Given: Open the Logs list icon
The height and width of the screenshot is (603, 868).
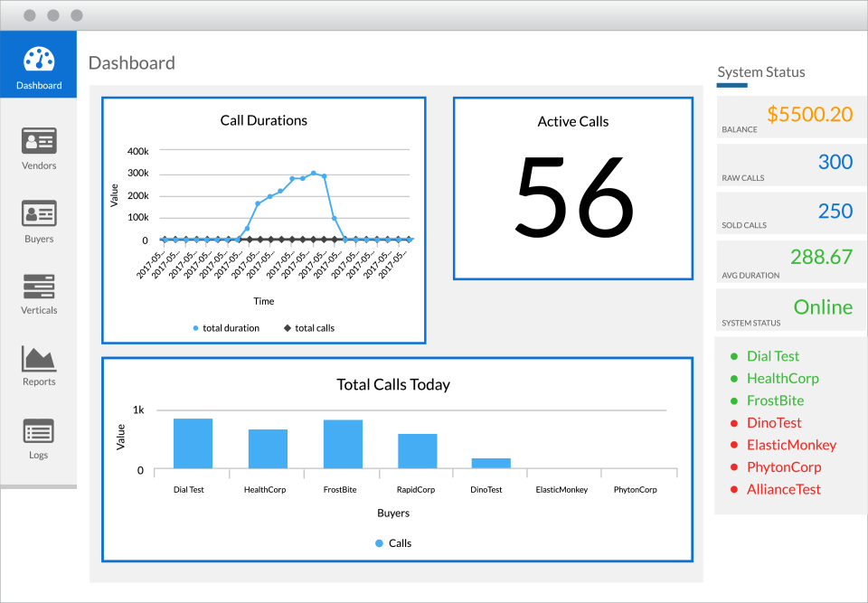Looking at the screenshot, I should click(38, 432).
